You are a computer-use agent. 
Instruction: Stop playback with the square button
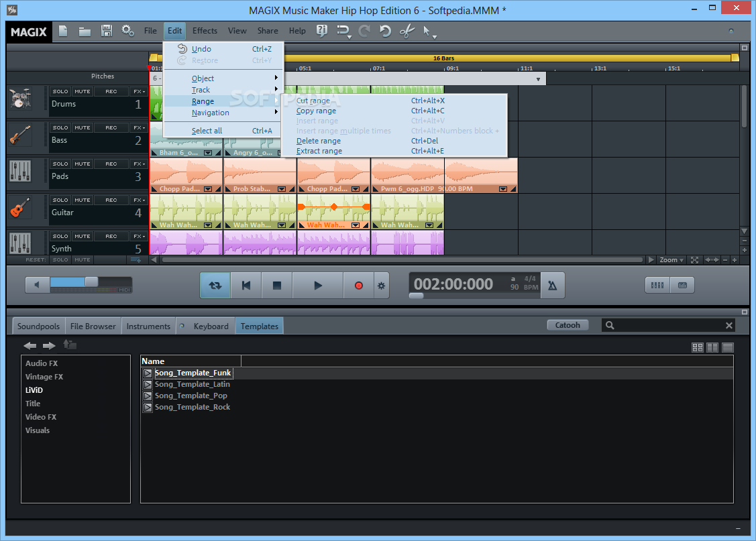tap(277, 286)
